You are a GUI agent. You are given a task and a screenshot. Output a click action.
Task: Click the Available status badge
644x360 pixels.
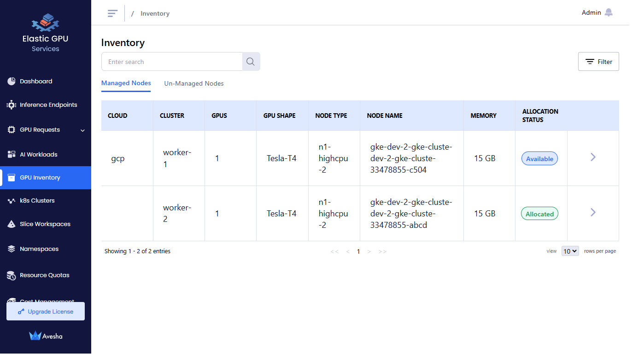(x=539, y=159)
